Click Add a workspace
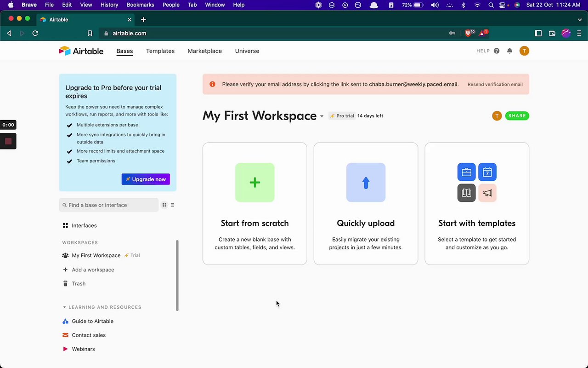The height and width of the screenshot is (368, 588). pos(93,270)
